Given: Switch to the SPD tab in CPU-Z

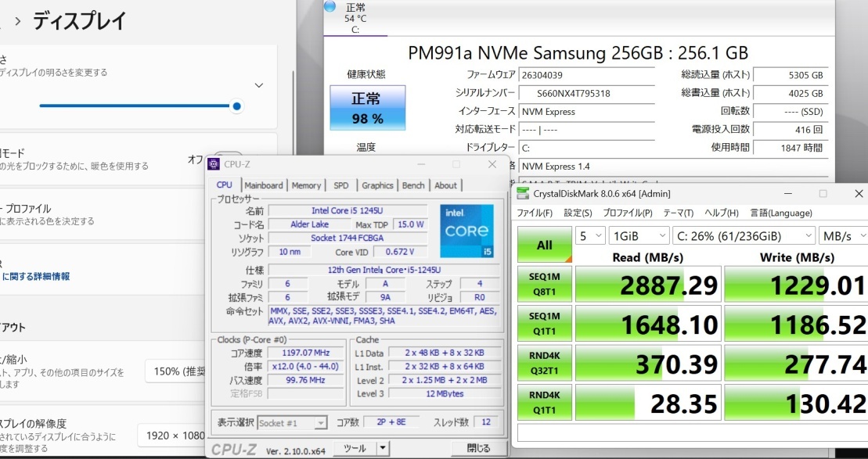Looking at the screenshot, I should (341, 185).
